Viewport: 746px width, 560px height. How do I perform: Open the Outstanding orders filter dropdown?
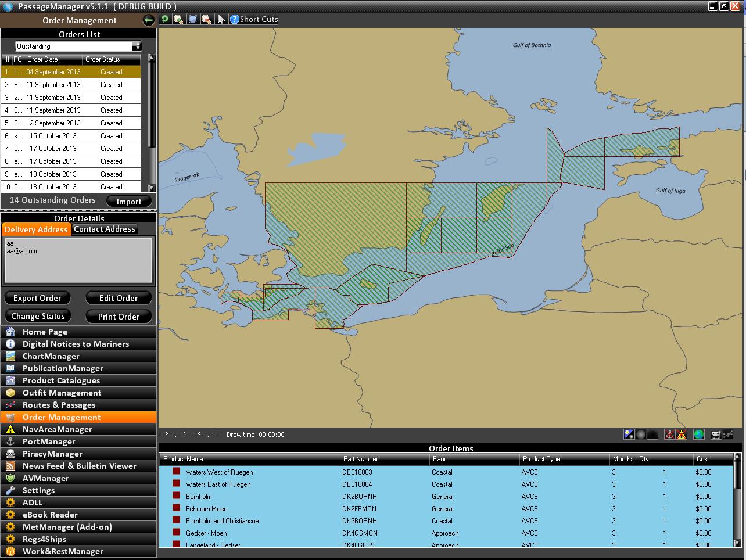click(x=138, y=45)
